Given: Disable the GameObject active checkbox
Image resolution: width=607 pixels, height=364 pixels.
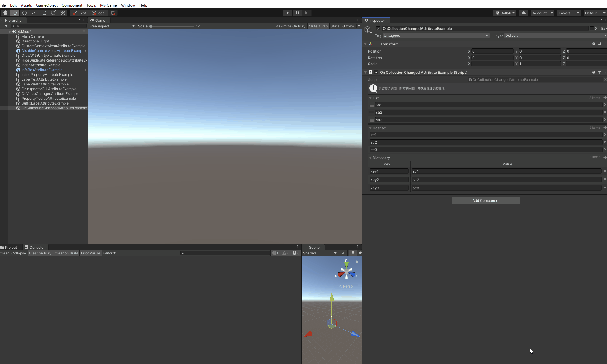Looking at the screenshot, I should (378, 28).
